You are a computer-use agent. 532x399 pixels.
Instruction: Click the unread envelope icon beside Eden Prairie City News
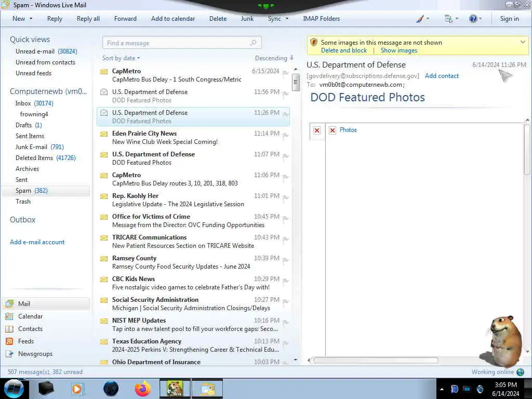click(x=104, y=134)
